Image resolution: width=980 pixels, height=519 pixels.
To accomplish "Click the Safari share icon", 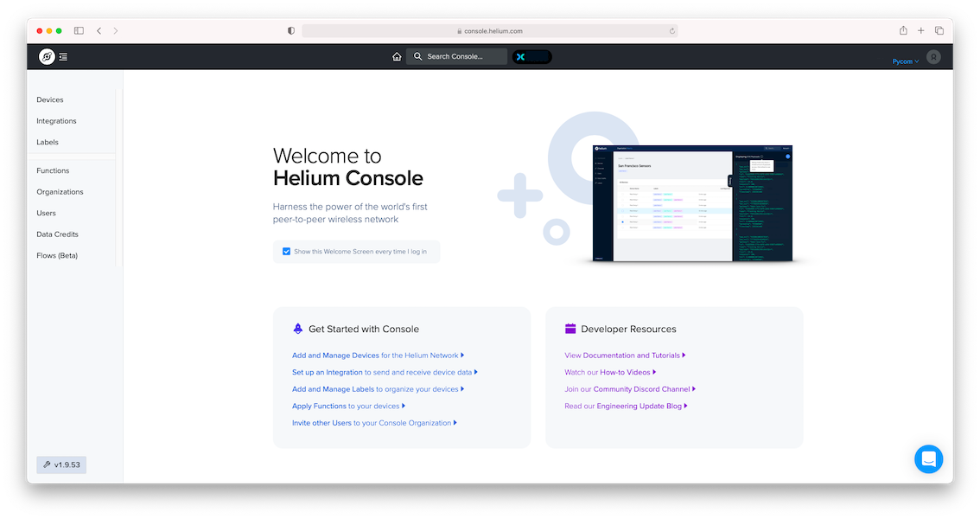I will click(x=903, y=30).
